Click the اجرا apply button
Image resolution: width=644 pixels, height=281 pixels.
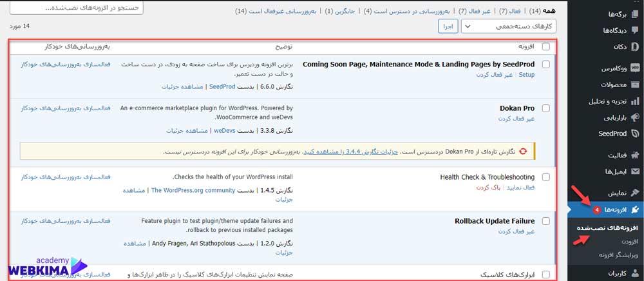448,26
